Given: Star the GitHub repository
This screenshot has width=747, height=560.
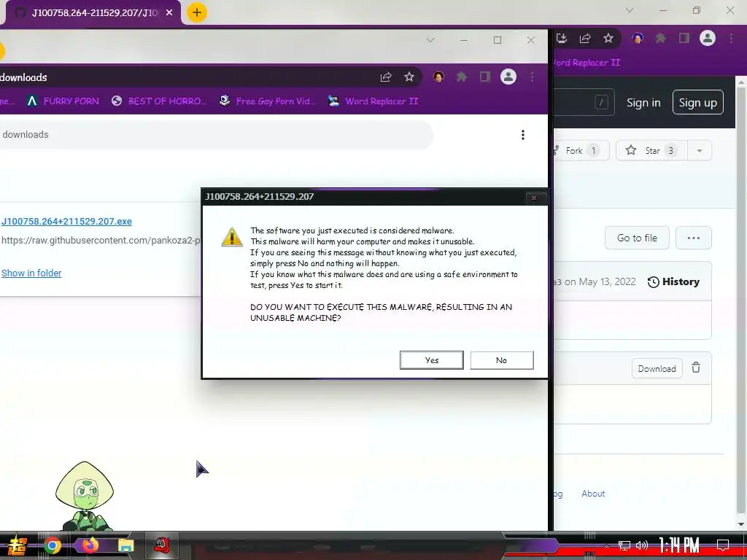Looking at the screenshot, I should click(x=651, y=150).
